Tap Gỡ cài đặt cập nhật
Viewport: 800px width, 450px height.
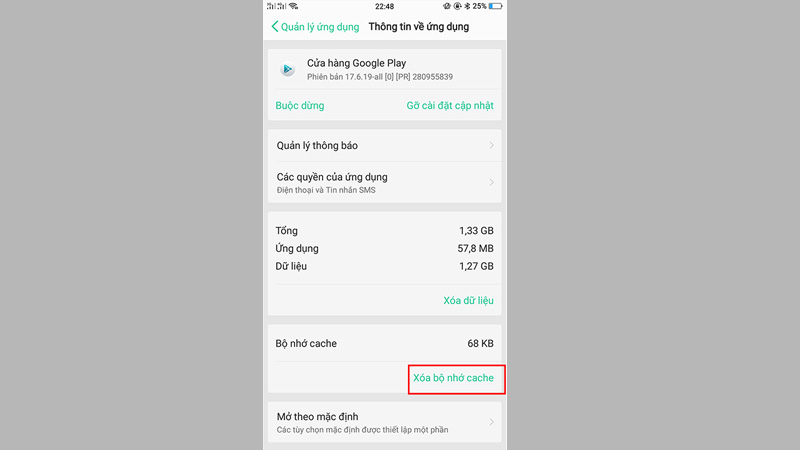[450, 106]
